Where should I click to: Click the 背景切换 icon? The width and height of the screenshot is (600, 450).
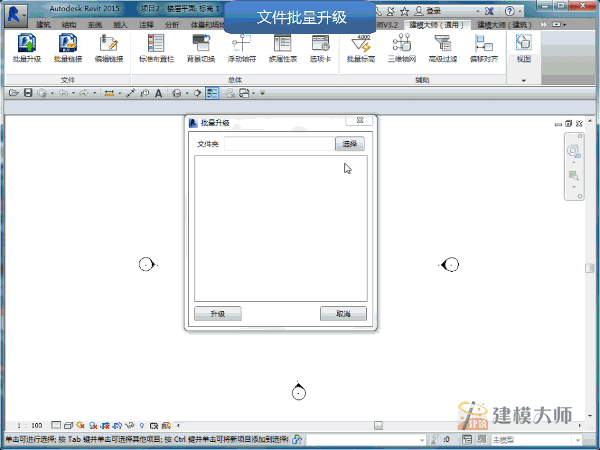[201, 48]
